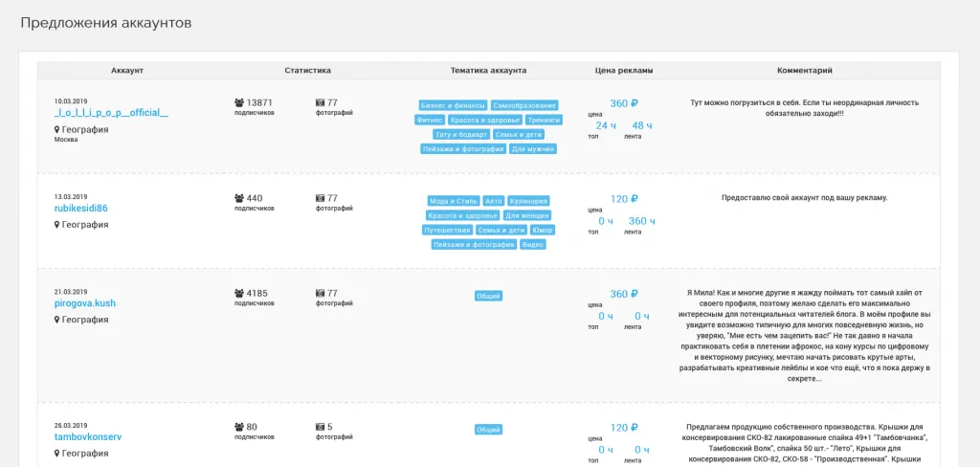Click the 120 ₽ price for rubikesidi86
Viewport: 980px width, 467px height.
coord(624,199)
